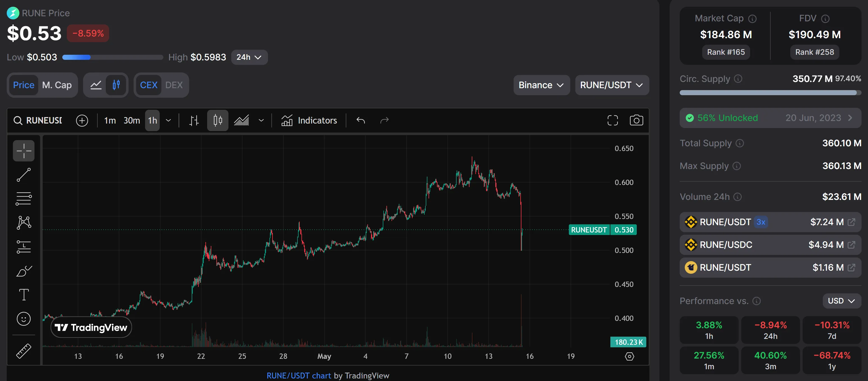The width and height of the screenshot is (868, 381).
Task: Select CEX data source
Action: 149,85
